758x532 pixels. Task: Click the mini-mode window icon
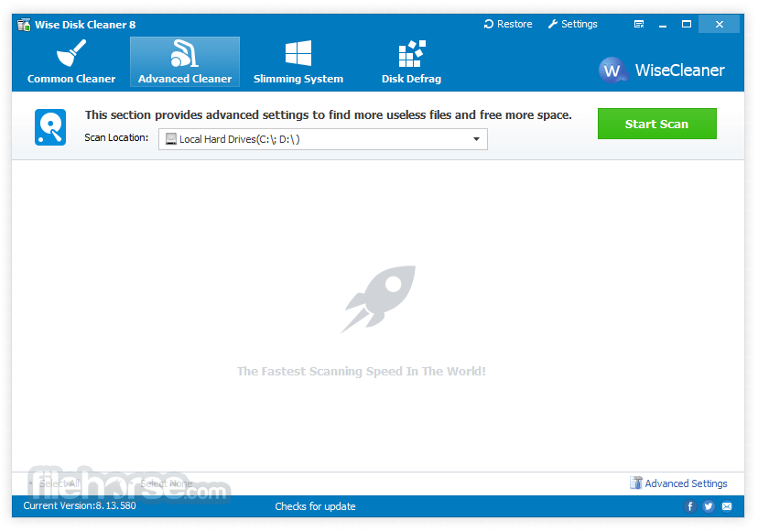click(639, 24)
